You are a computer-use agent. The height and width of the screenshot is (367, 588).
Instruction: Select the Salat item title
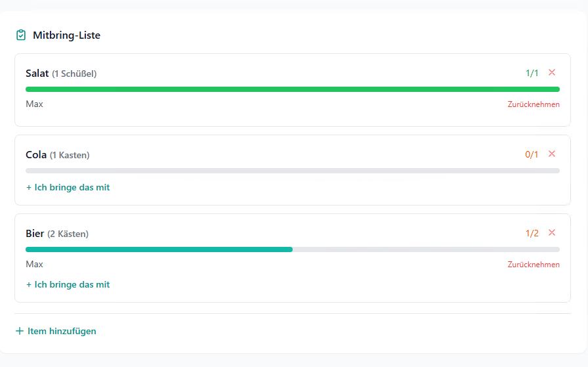(37, 73)
